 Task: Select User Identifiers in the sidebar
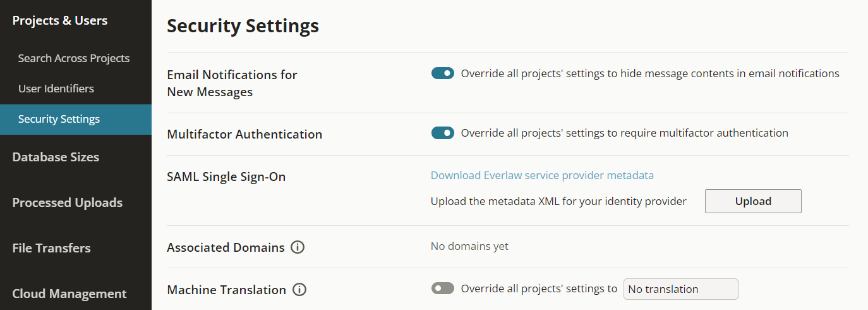click(56, 89)
